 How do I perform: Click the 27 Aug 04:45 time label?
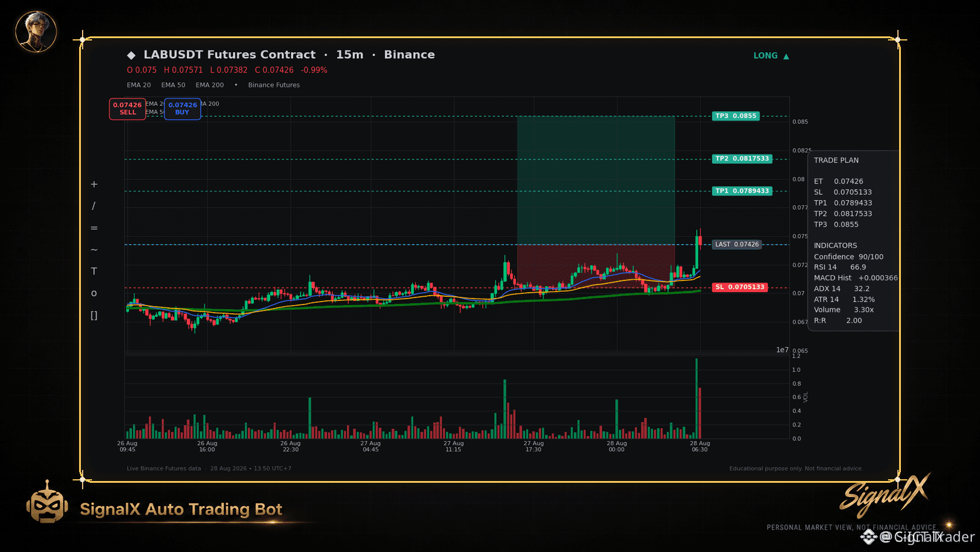370,446
